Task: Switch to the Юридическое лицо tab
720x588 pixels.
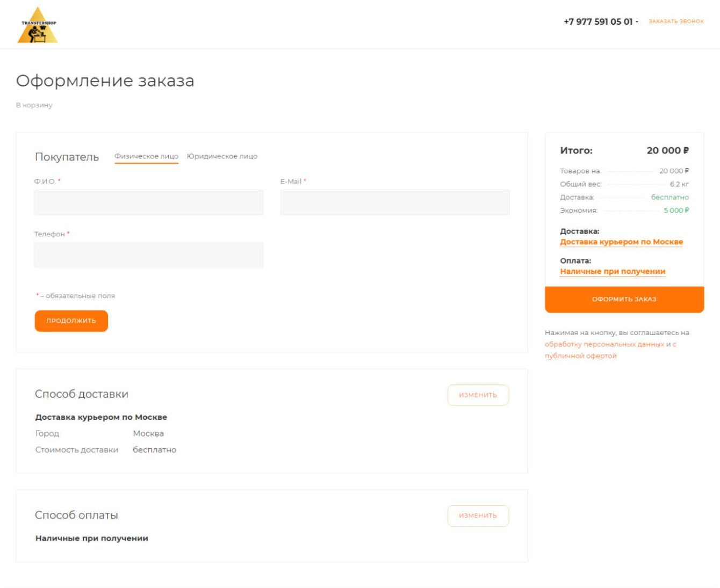Action: tap(222, 156)
